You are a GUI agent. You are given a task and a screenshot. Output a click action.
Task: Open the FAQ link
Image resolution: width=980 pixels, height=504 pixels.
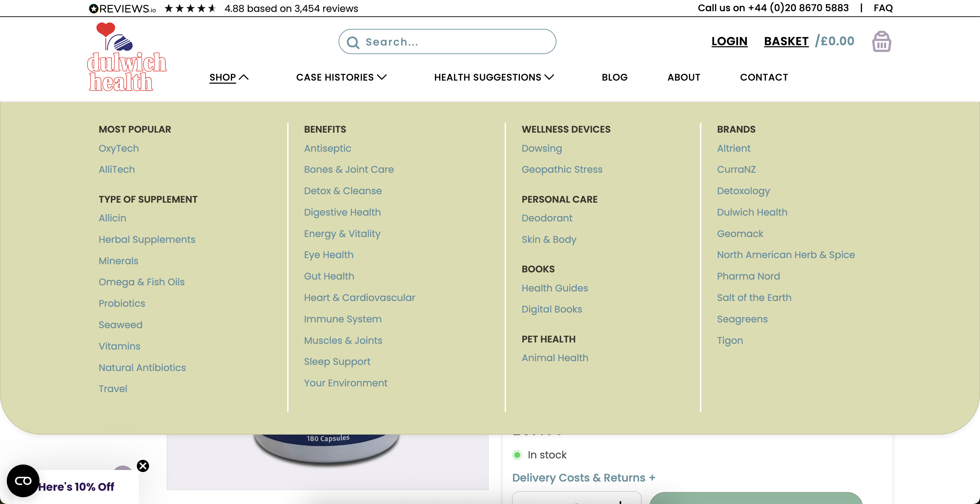(x=883, y=8)
